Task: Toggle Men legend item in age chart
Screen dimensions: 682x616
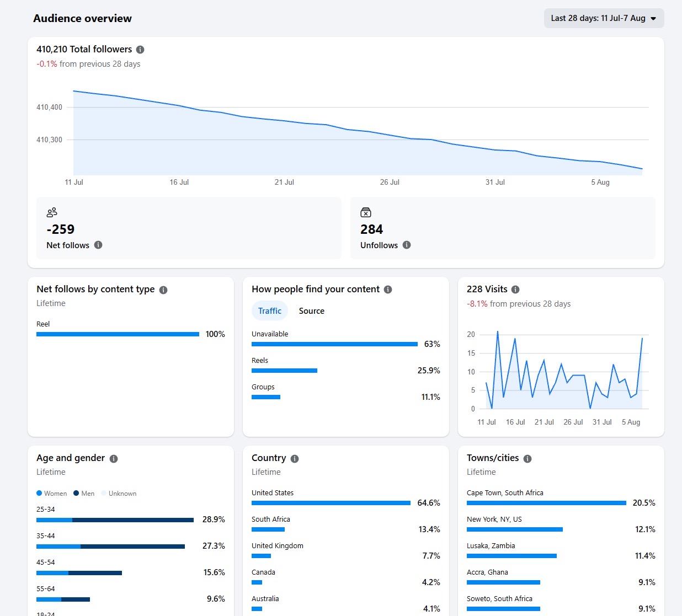Action: point(84,494)
